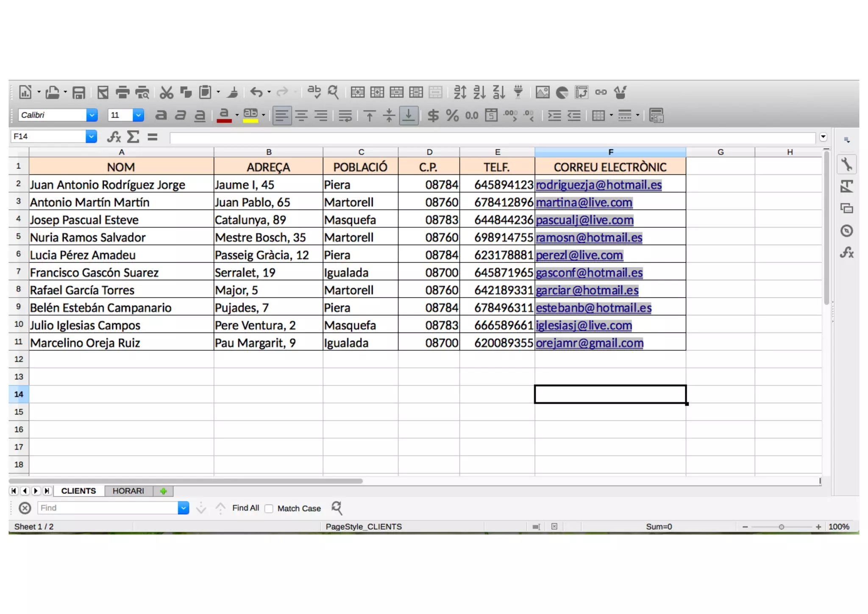Open the rodriguezja@hotmail.es email link

598,185
